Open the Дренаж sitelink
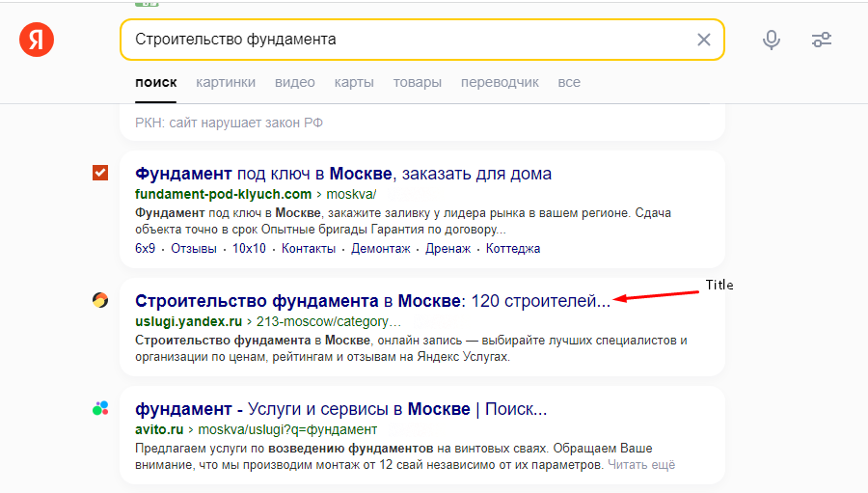 pyautogui.click(x=448, y=249)
